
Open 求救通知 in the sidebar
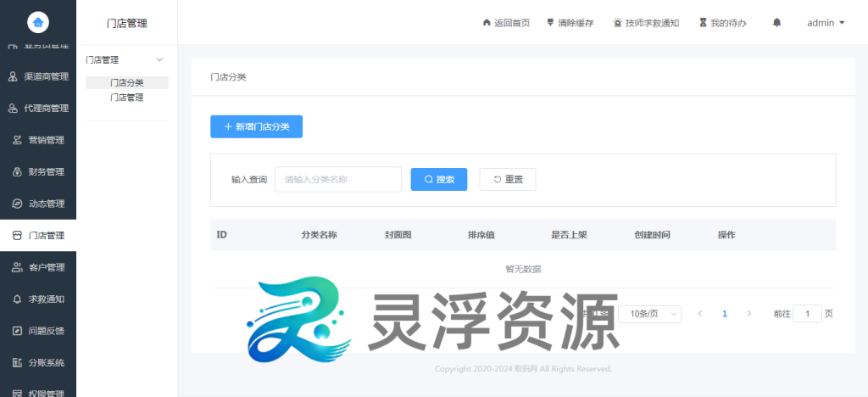click(38, 299)
